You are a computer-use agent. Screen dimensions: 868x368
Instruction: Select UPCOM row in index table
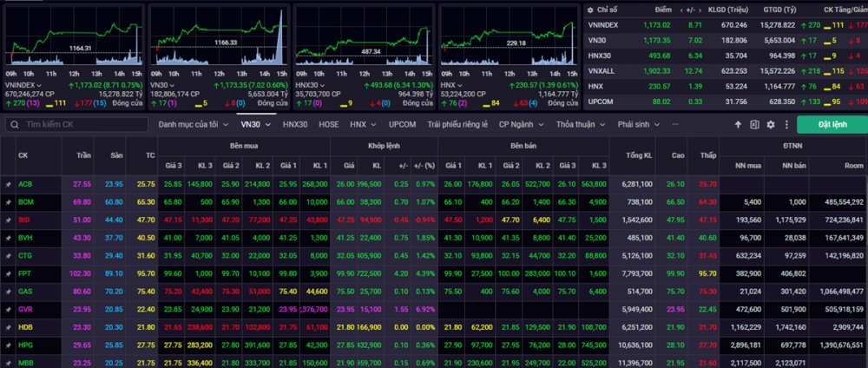[x=726, y=102]
